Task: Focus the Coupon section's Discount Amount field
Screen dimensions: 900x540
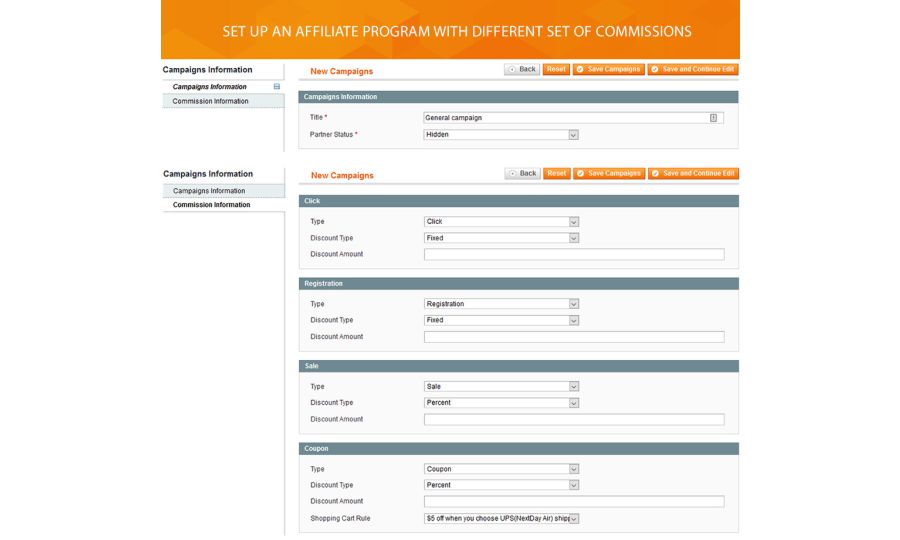Action: [573, 501]
